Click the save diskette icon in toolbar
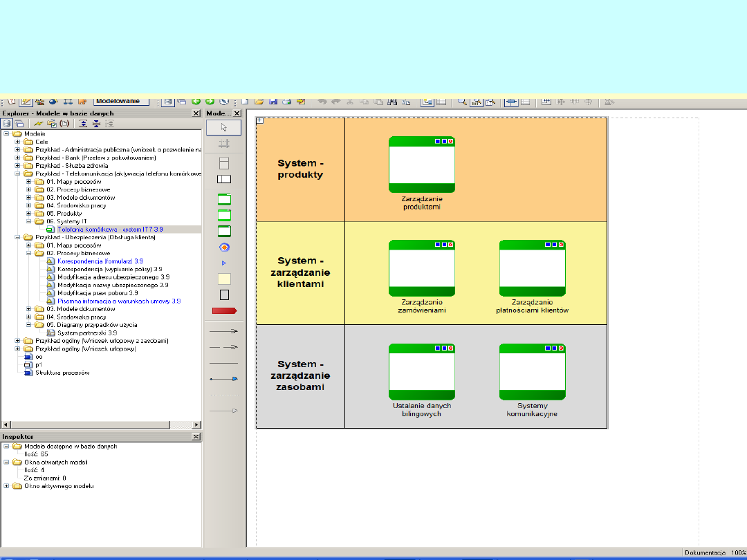 click(x=273, y=102)
